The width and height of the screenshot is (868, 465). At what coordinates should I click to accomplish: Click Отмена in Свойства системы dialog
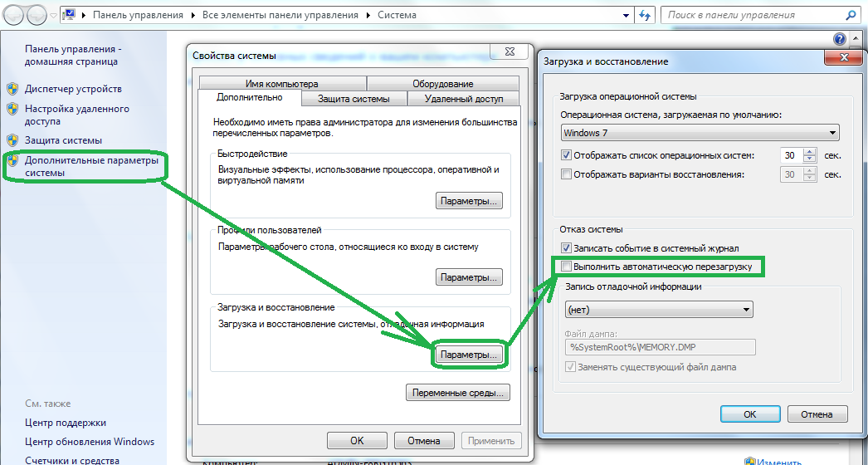pyautogui.click(x=424, y=441)
